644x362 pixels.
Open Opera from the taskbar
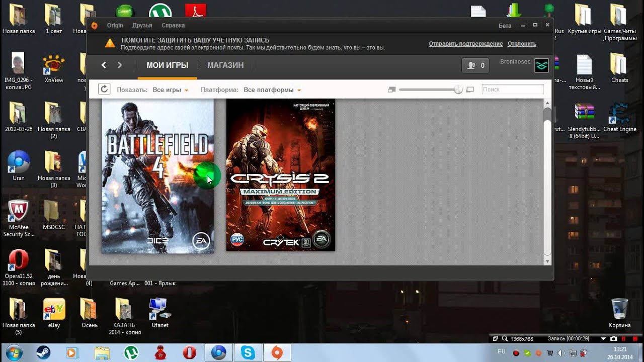pos(190,352)
